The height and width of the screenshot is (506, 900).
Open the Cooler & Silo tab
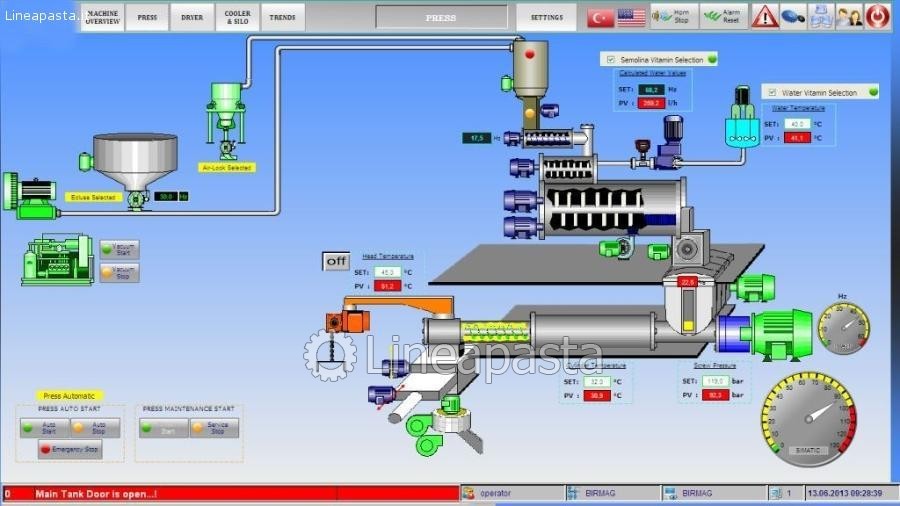(237, 17)
